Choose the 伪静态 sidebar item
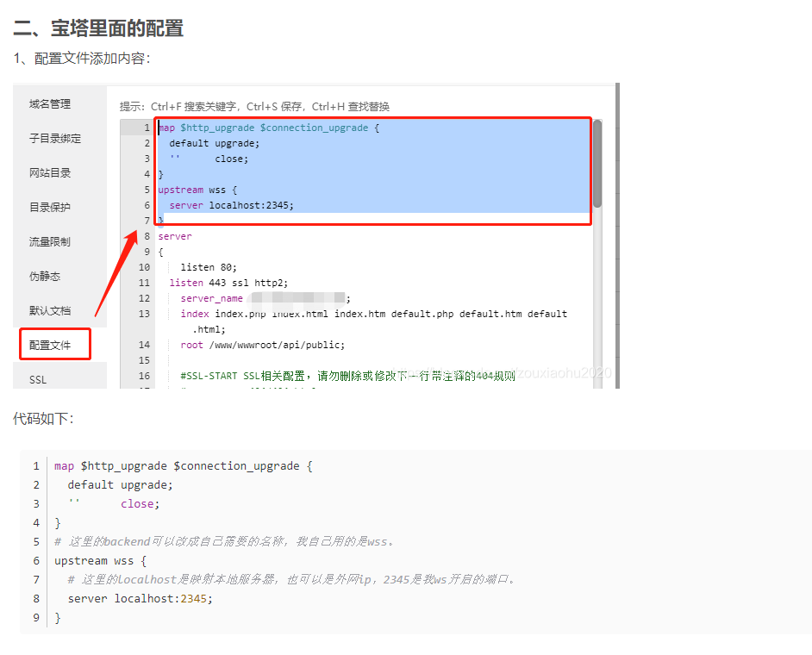Image resolution: width=812 pixels, height=655 pixels. [x=45, y=277]
